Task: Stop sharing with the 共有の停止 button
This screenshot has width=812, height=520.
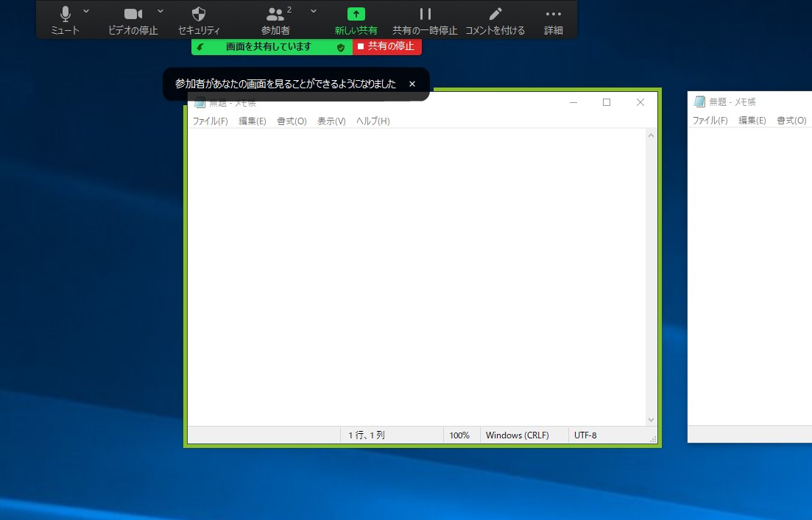Action: [387, 46]
